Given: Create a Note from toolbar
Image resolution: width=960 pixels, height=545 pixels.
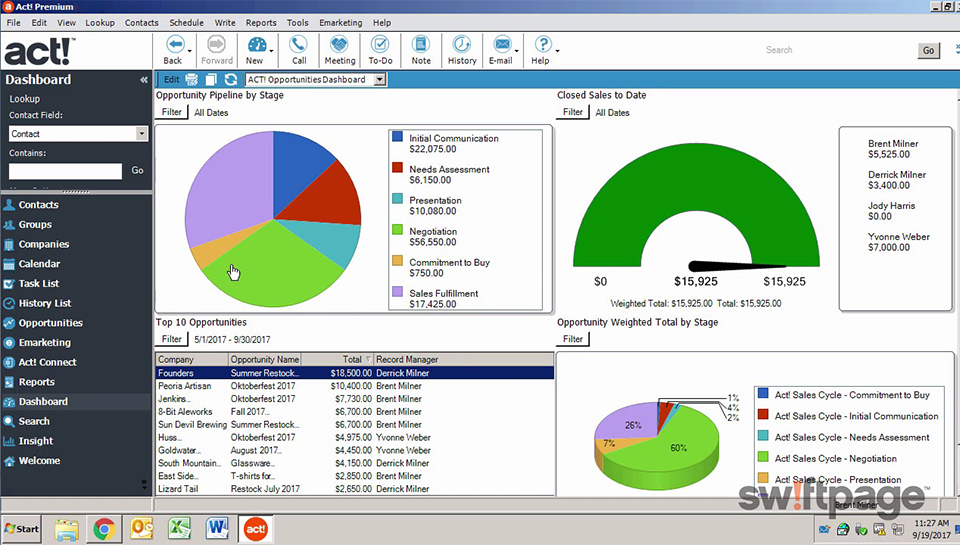Looking at the screenshot, I should pos(421,45).
